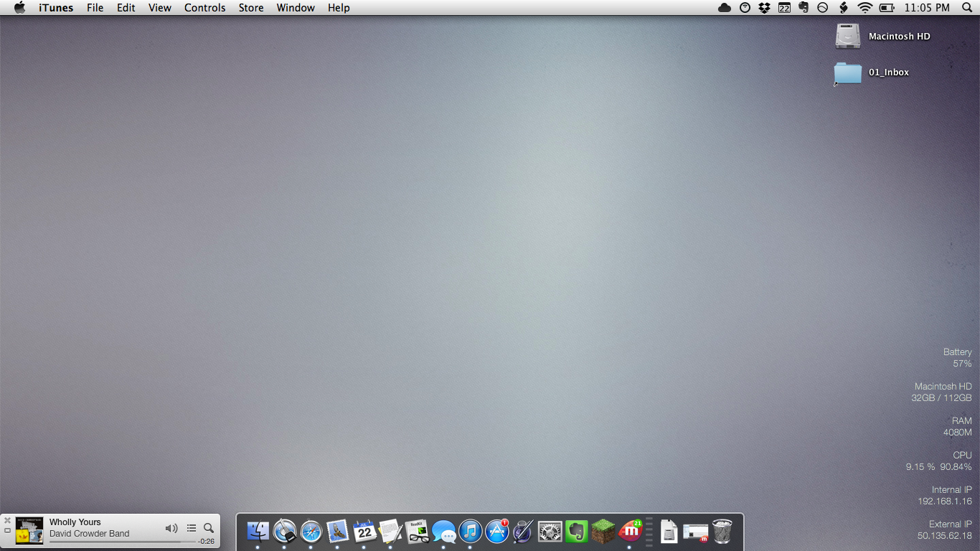The width and height of the screenshot is (980, 551).
Task: Click the CPU 9.15 % 90.84% readout
Action: tap(939, 461)
